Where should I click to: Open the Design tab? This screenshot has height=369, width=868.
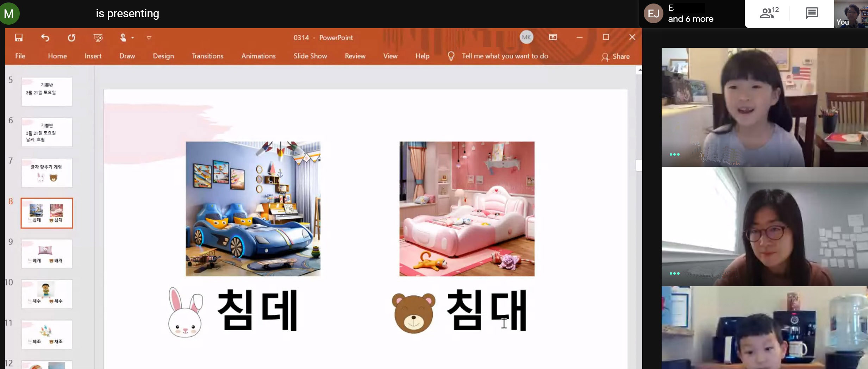coord(163,56)
